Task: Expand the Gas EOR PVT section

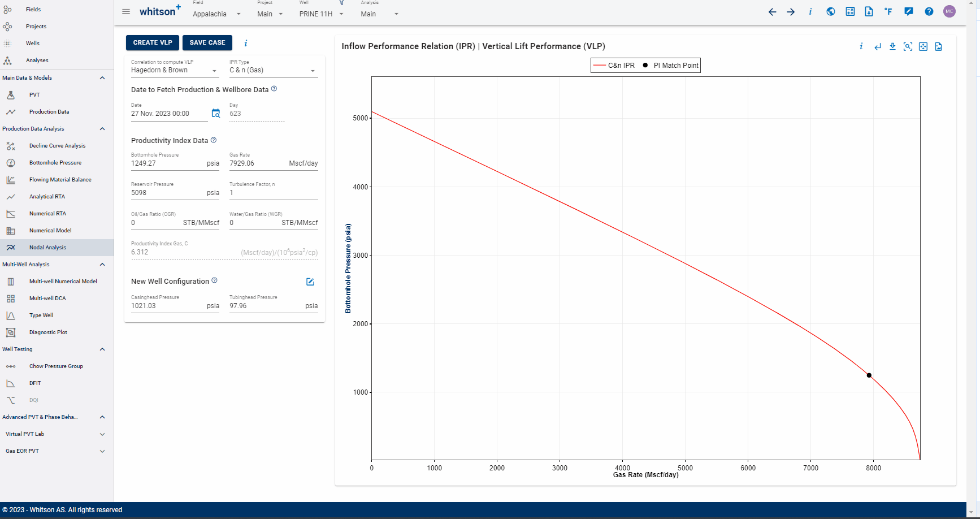Action: pos(102,451)
